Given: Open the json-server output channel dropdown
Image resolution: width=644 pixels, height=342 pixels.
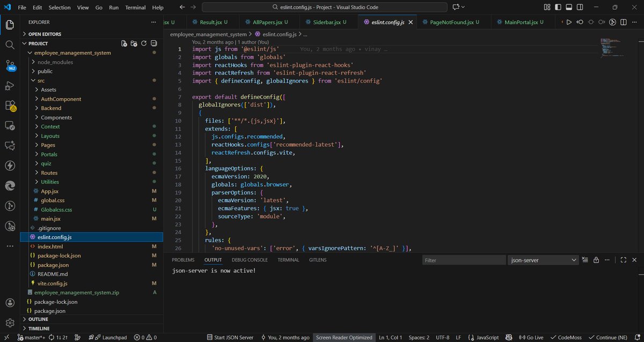Looking at the screenshot, I should (x=542, y=259).
